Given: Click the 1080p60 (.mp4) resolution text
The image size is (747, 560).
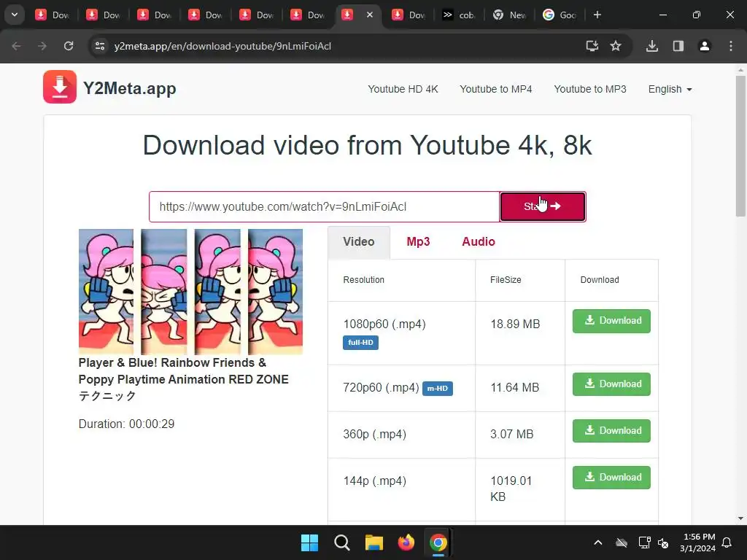Looking at the screenshot, I should [384, 324].
